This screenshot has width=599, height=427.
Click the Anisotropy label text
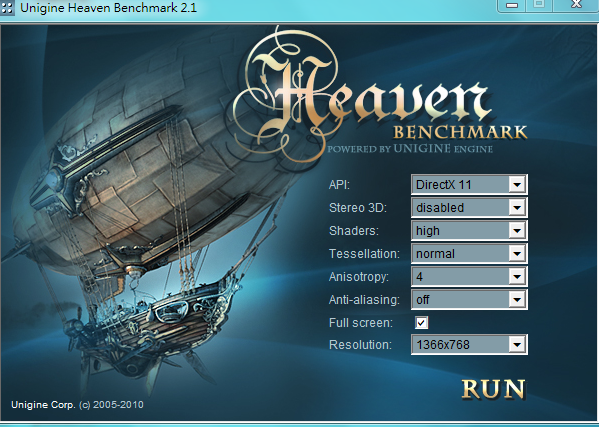[359, 277]
